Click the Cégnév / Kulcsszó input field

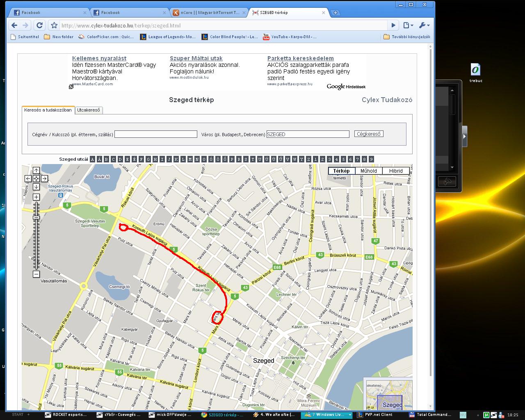pos(155,134)
